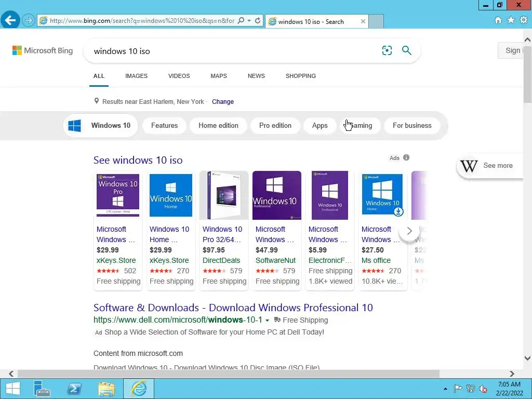Click the 'Download Windows 10 Disc Image' result
The height and width of the screenshot is (399, 532).
click(206, 367)
